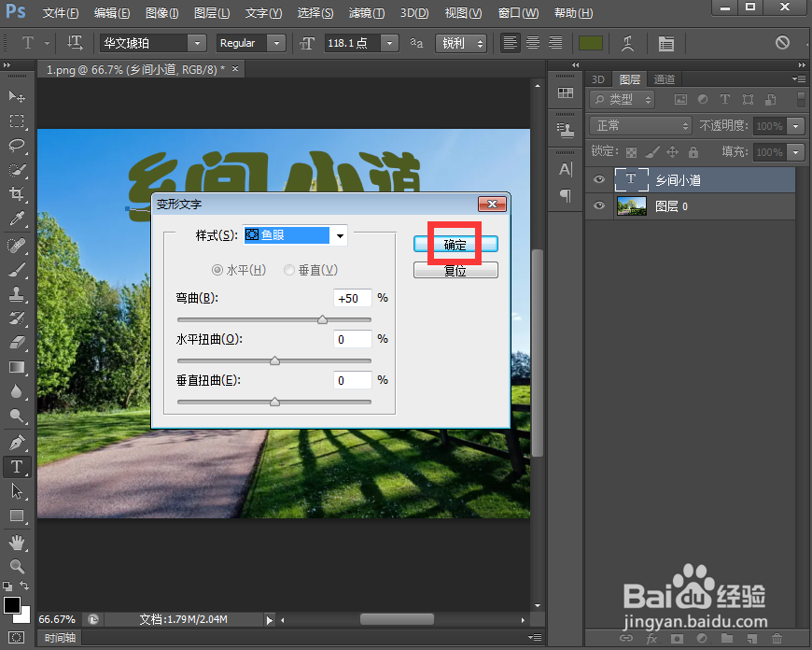Open the font family dropdown showing 华文琥珀

[x=196, y=43]
